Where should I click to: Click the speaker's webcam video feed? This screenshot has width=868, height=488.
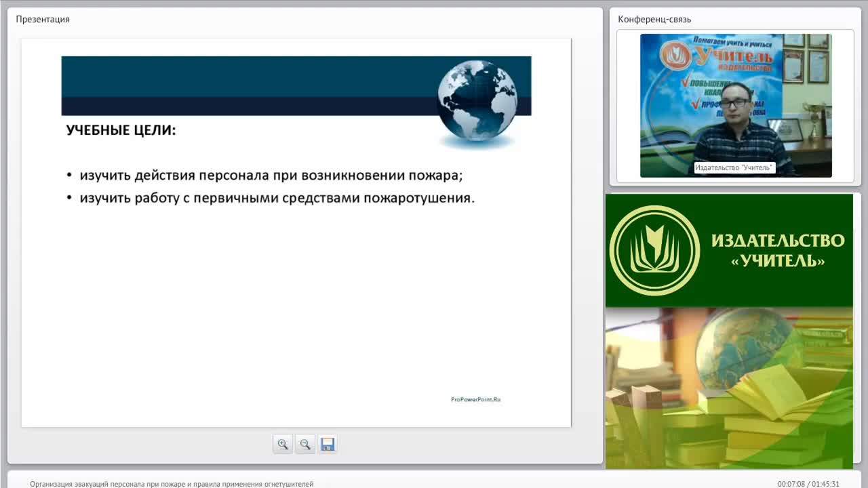(736, 106)
